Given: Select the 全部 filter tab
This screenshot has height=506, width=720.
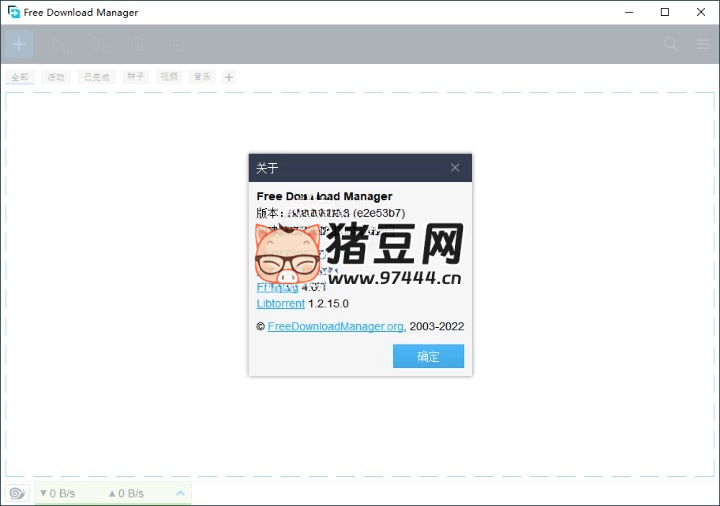Looking at the screenshot, I should [x=20, y=77].
